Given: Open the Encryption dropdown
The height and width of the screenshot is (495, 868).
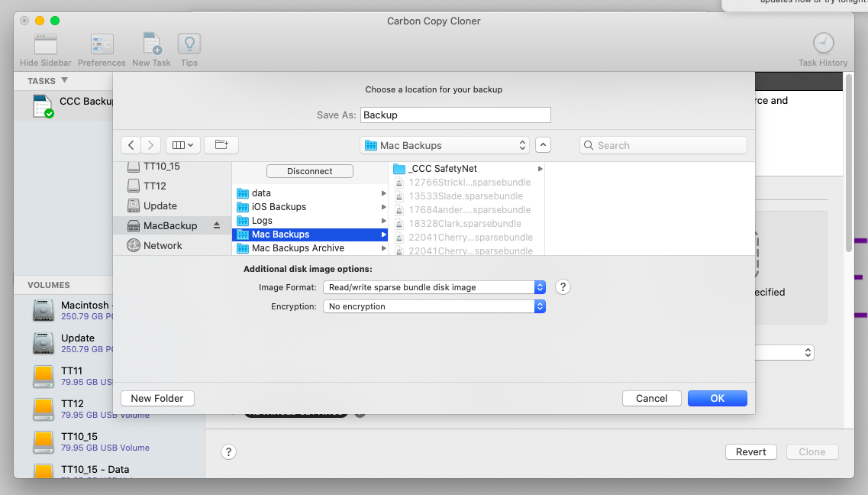Looking at the screenshot, I should click(434, 306).
